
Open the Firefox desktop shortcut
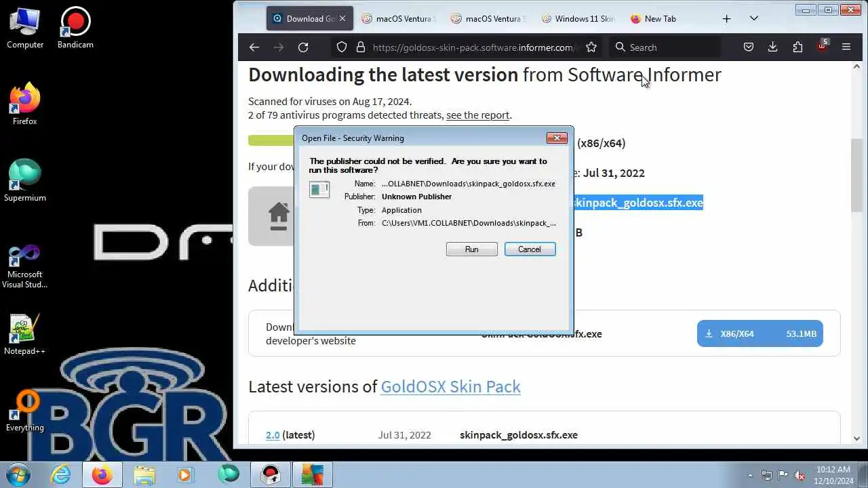click(25, 104)
